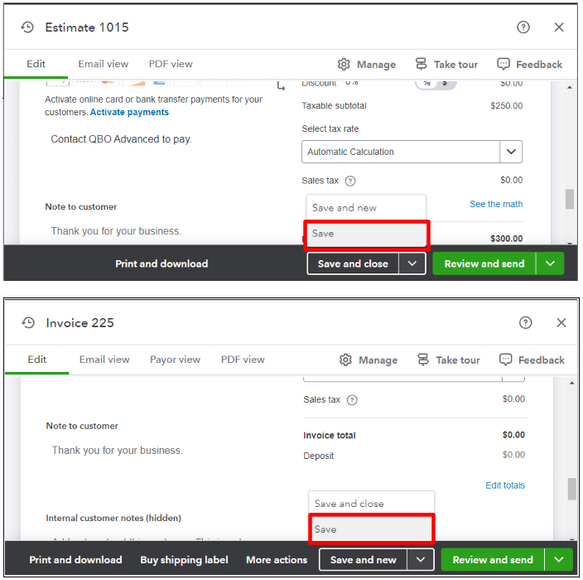Click help question mark in Invoice header
This screenshot has height=580, width=583.
525,323
